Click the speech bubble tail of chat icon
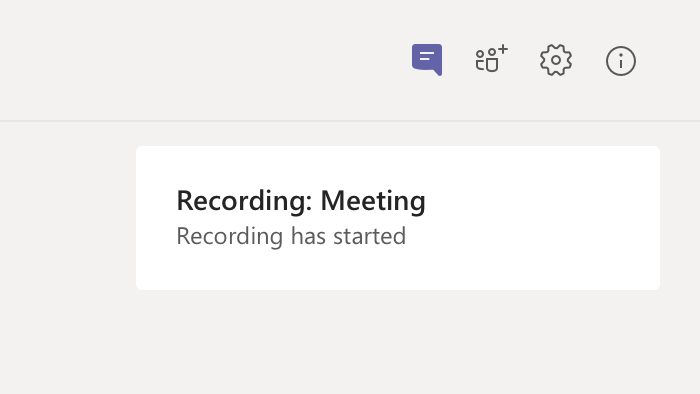Image resolution: width=700 pixels, height=394 pixels. [437, 71]
